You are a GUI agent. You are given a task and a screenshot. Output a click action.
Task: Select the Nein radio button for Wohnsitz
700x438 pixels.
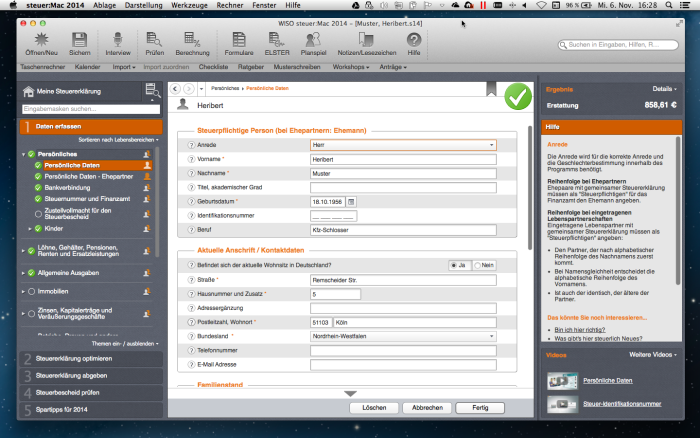tap(476, 265)
